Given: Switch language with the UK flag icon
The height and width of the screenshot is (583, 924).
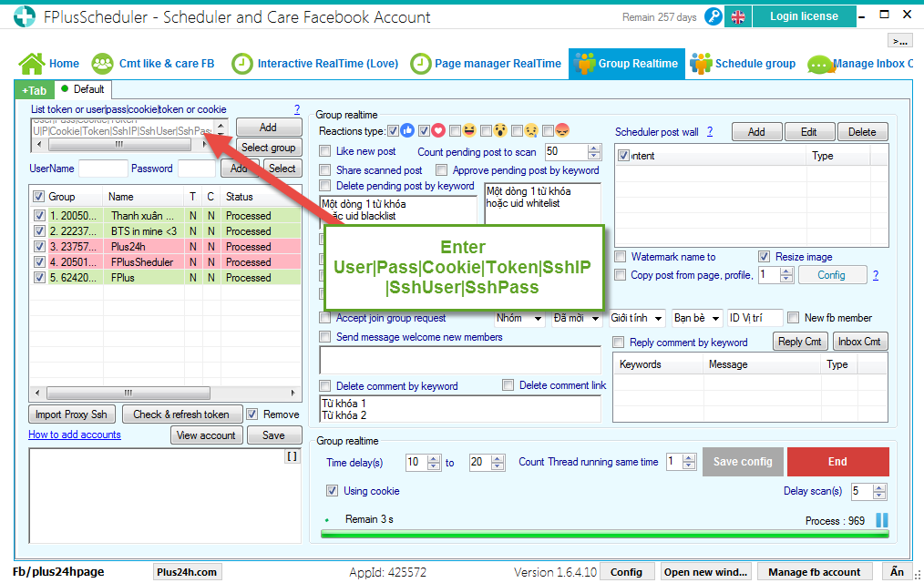Looking at the screenshot, I should pyautogui.click(x=738, y=17).
